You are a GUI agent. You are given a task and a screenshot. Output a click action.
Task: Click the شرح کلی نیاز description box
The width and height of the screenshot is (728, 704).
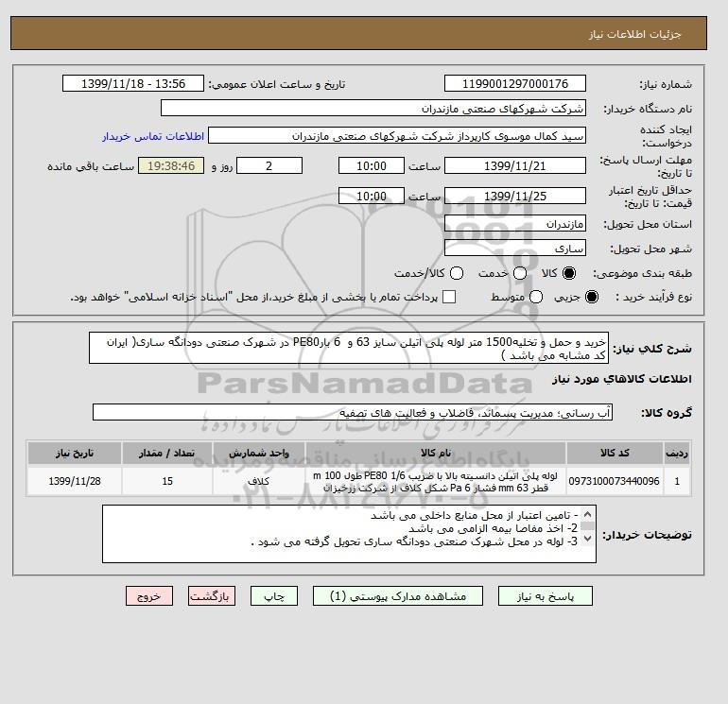(x=349, y=348)
